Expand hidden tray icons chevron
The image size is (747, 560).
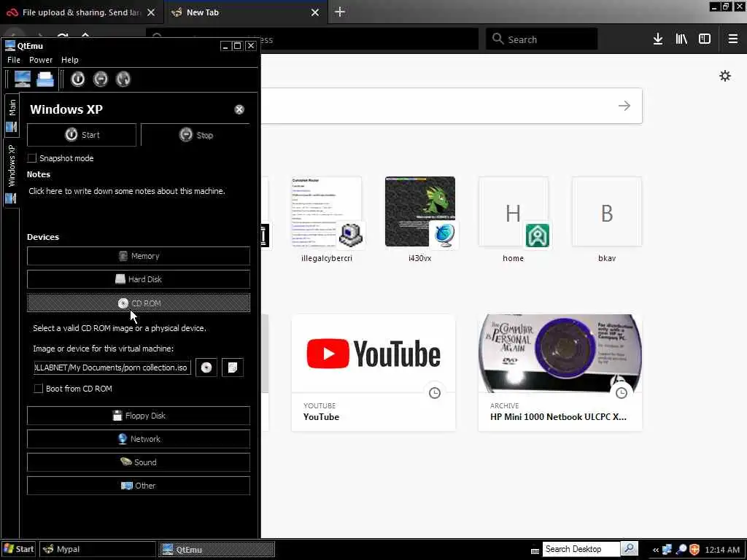(x=656, y=550)
